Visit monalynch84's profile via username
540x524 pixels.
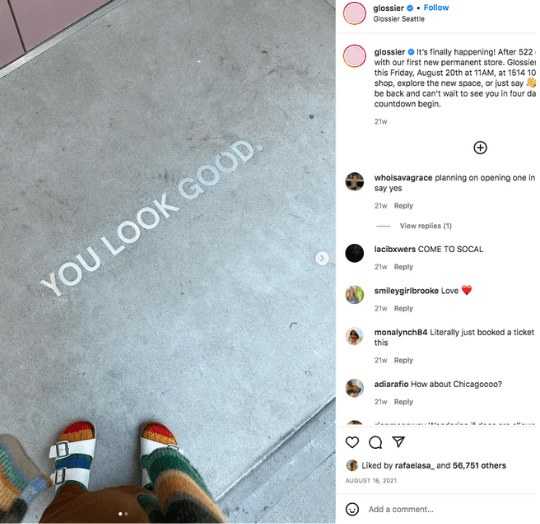401,332
